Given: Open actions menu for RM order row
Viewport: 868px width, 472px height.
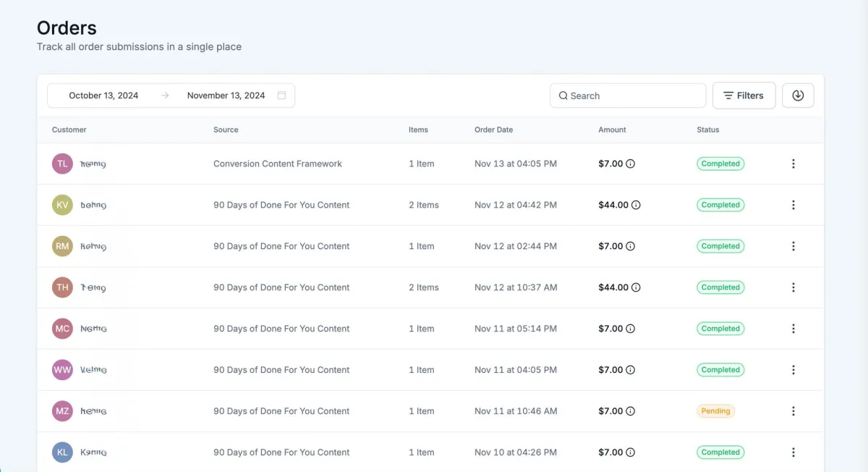Looking at the screenshot, I should pyautogui.click(x=793, y=246).
